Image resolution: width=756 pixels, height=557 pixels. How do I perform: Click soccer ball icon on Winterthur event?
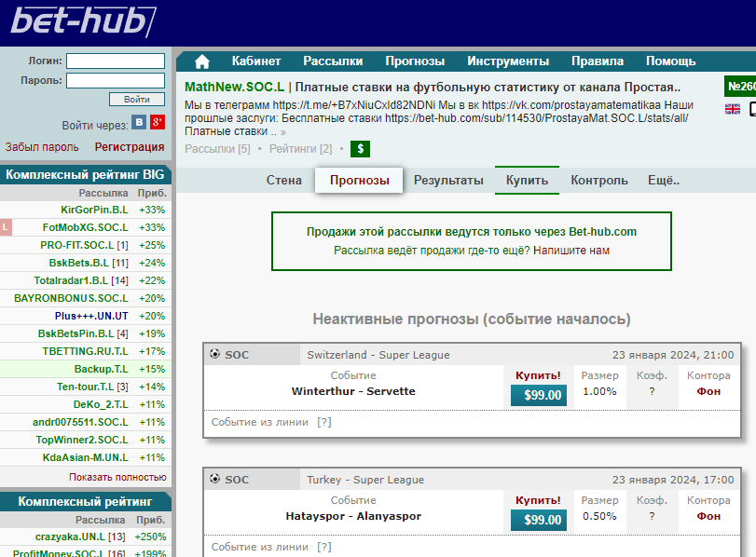215,355
